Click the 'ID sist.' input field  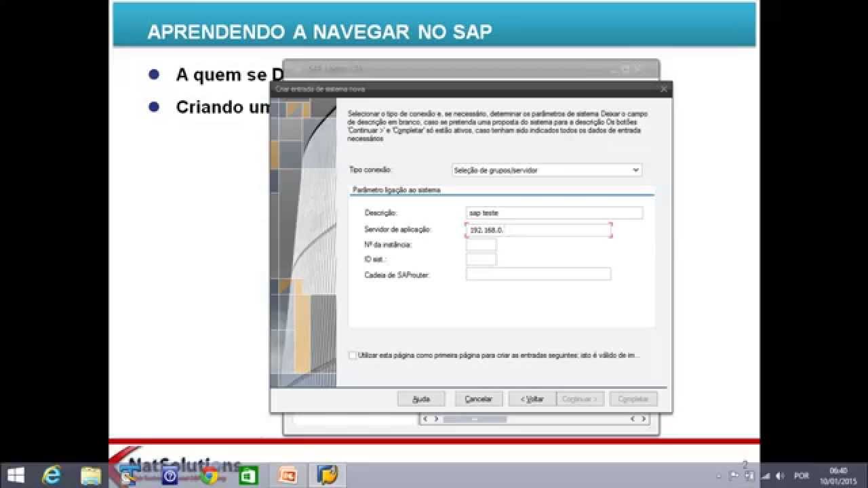pyautogui.click(x=481, y=259)
